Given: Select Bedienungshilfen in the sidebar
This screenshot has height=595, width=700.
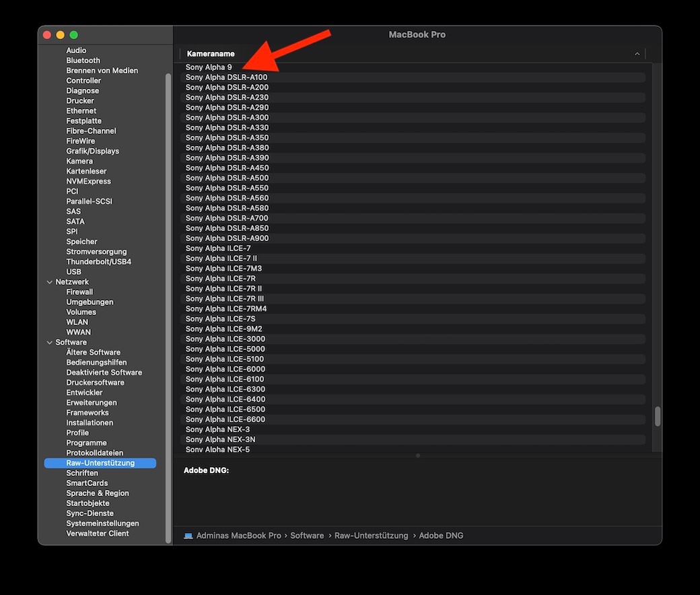Looking at the screenshot, I should [x=96, y=362].
